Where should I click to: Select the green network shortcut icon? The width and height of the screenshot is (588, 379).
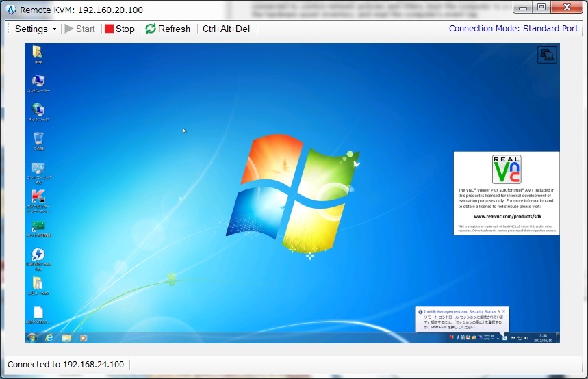(38, 229)
